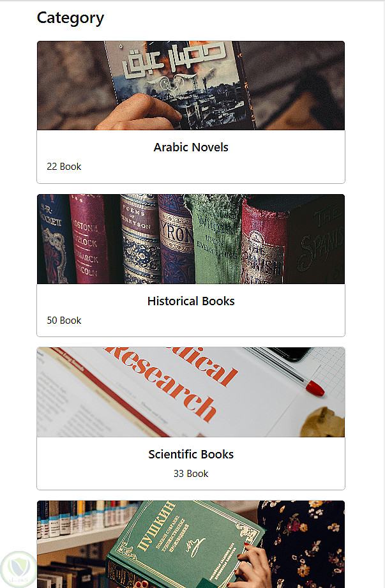This screenshot has width=385, height=588.
Task: Open the antique book spines photo
Action: pos(191,239)
